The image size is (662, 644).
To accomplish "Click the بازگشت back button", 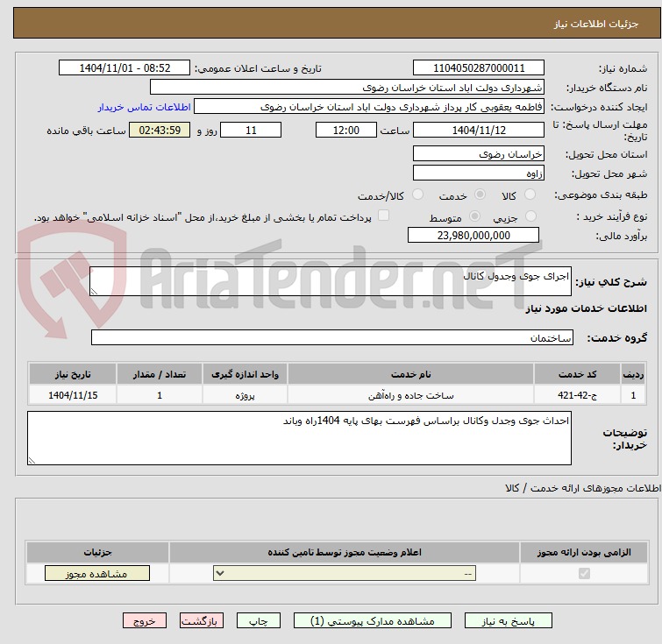I will pyautogui.click(x=202, y=621).
